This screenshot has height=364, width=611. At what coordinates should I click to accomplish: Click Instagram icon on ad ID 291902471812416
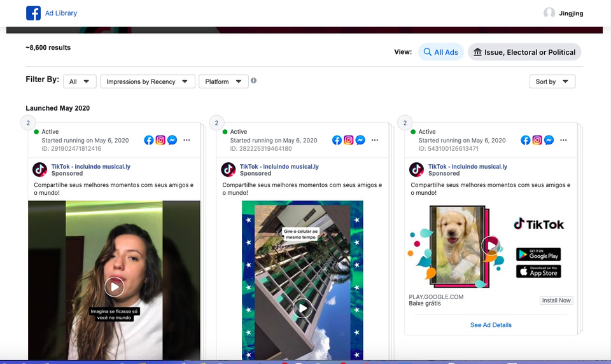(x=160, y=140)
